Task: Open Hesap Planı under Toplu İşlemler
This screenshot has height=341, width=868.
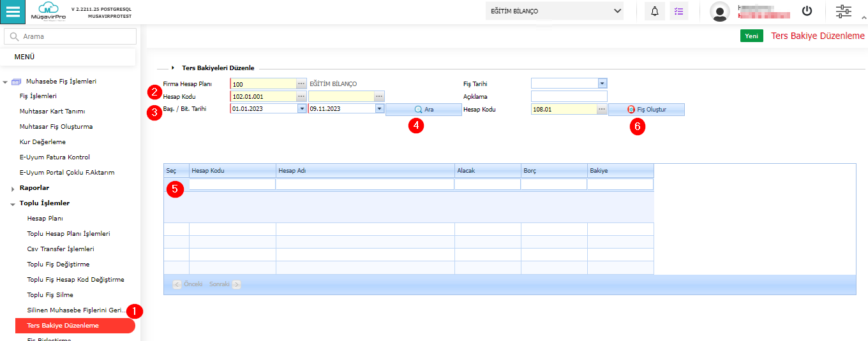Action: pyautogui.click(x=45, y=218)
